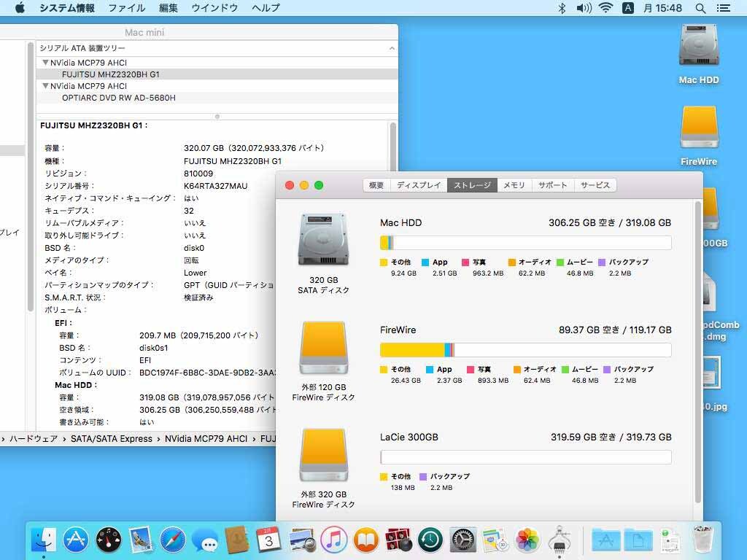Open Time Machine from the Dock
747x560 pixels.
click(430, 540)
